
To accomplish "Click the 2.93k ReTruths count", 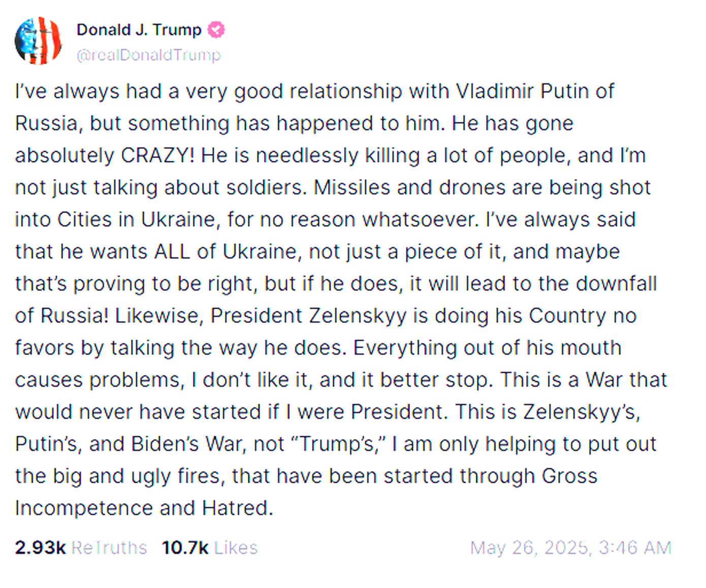I will coord(40,547).
